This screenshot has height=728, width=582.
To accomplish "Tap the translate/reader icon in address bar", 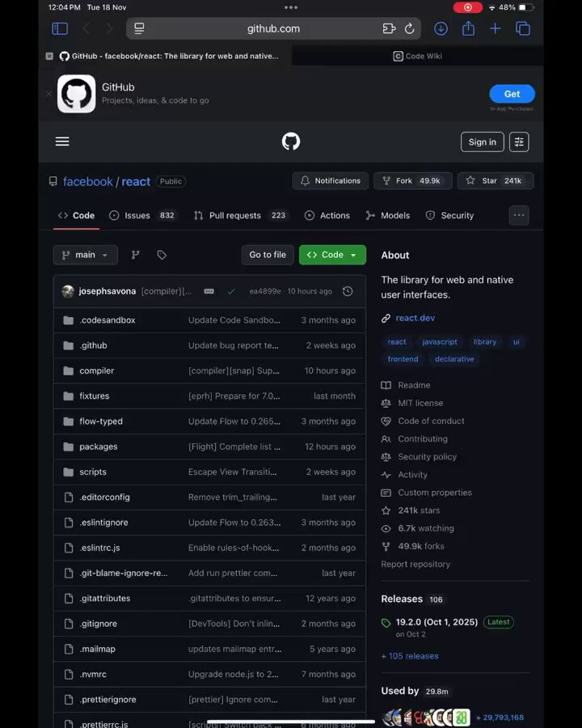I will tap(389, 29).
